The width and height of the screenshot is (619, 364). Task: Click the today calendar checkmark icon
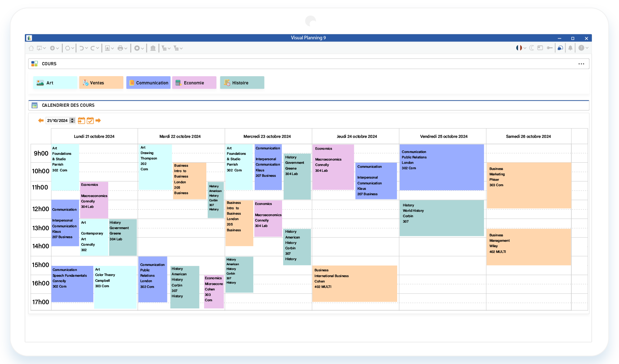(90, 120)
